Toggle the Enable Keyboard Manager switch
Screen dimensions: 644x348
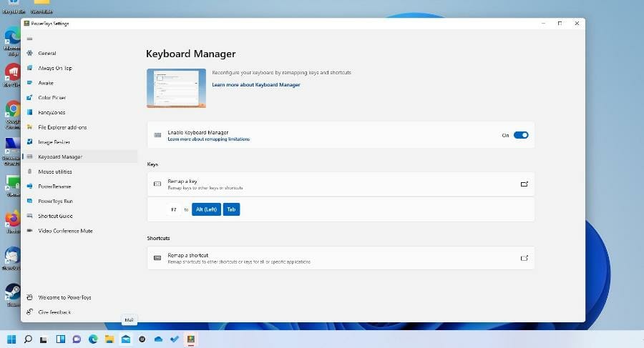(x=521, y=135)
